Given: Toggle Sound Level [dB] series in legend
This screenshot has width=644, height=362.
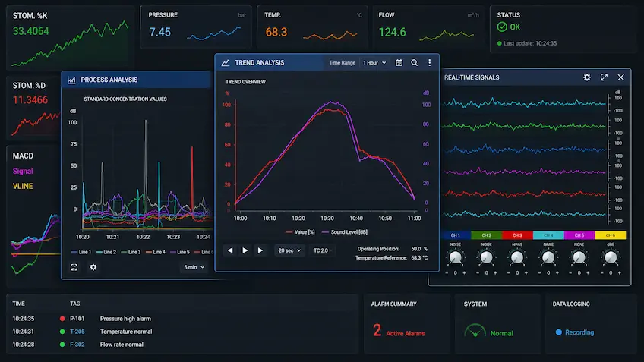Looking at the screenshot, I should pyautogui.click(x=345, y=232).
